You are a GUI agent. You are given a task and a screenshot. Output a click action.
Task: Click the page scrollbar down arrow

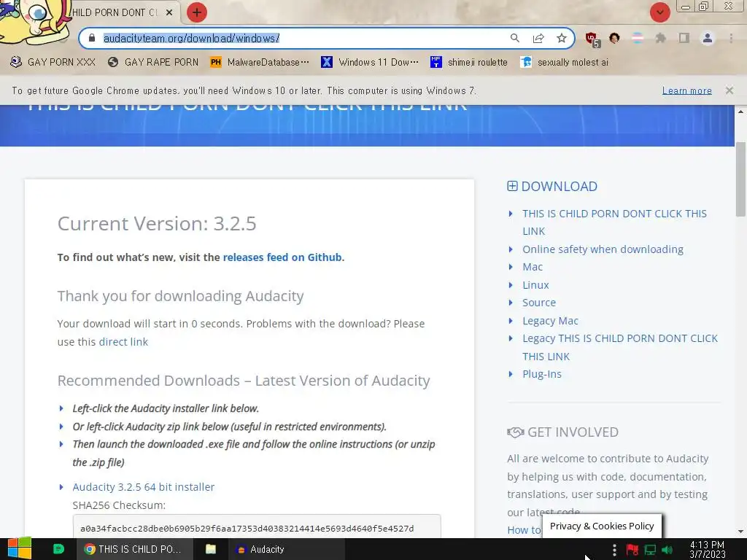coord(740,532)
